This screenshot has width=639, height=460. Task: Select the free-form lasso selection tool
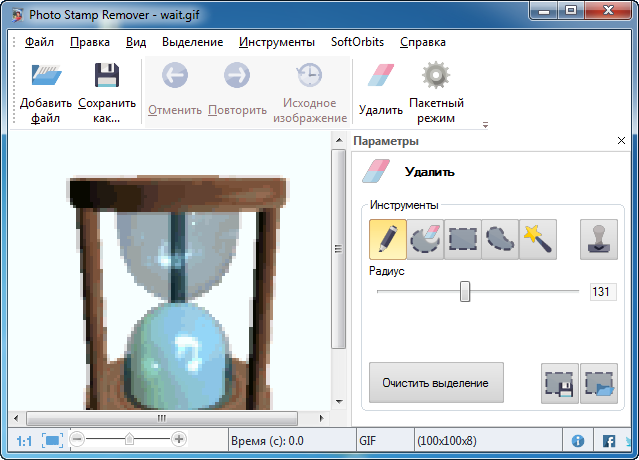(500, 240)
